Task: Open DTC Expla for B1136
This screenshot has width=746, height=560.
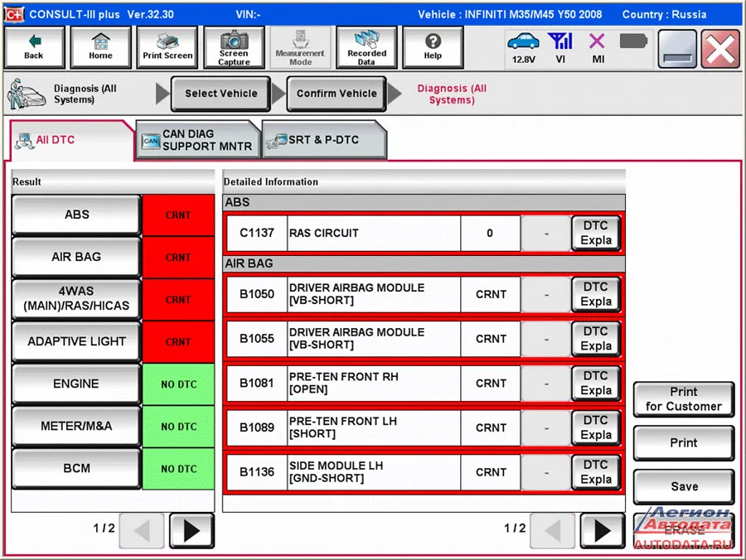Action: [596, 472]
